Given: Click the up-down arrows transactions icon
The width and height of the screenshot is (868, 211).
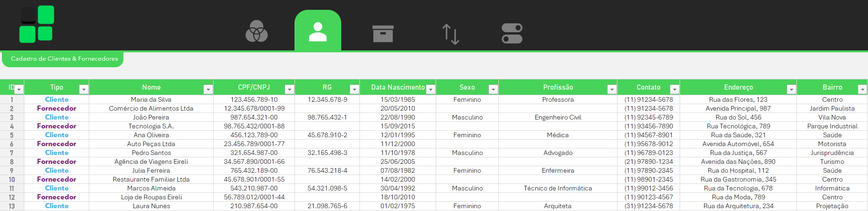Looking at the screenshot, I should [x=451, y=34].
